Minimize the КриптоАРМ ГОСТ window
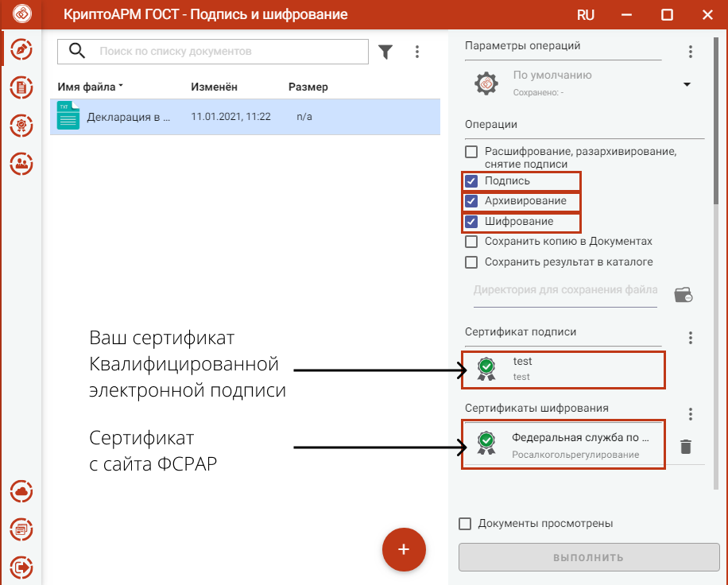Screen dimensions: 728x585 tap(627, 15)
